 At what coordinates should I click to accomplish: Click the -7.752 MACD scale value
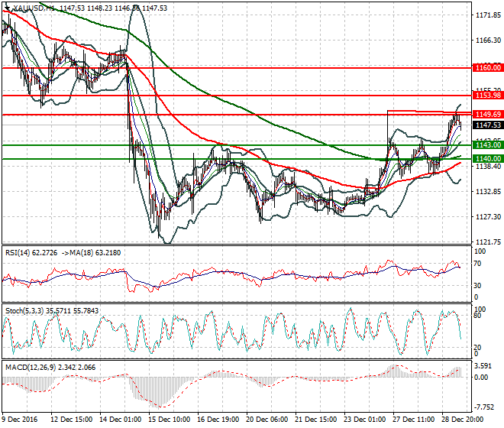[x=484, y=407]
